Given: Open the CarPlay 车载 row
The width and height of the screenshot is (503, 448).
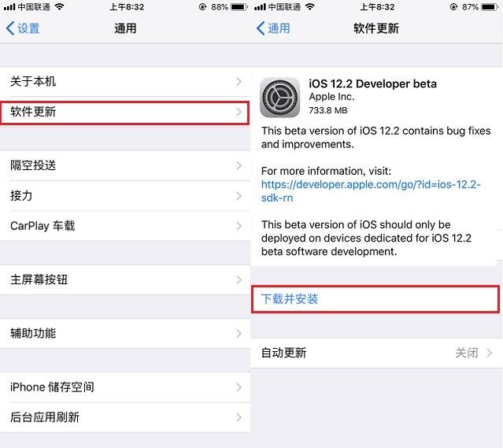Looking at the screenshot, I should (x=125, y=226).
